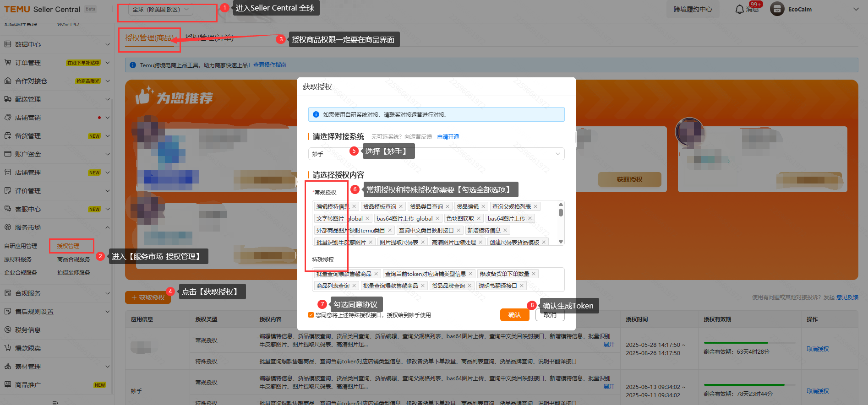Remove the 新增模特信息 tag
The height and width of the screenshot is (405, 868).
point(505,231)
